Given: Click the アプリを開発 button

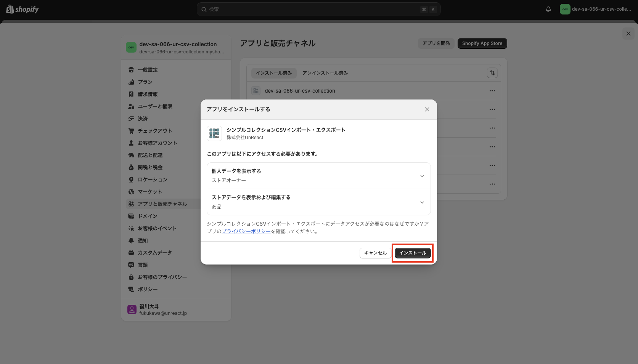Looking at the screenshot, I should [x=436, y=43].
